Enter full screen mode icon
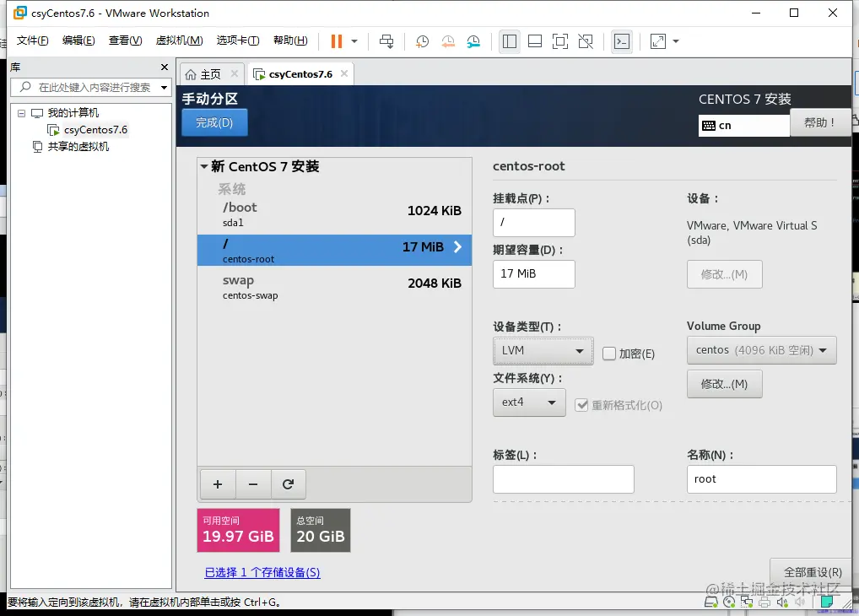Image resolution: width=859 pixels, height=616 pixels. [560, 41]
